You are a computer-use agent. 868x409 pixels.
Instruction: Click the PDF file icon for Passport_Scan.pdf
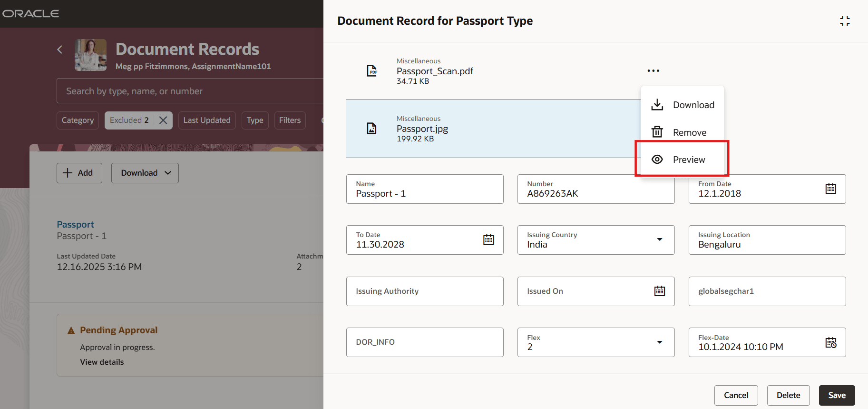[372, 71]
